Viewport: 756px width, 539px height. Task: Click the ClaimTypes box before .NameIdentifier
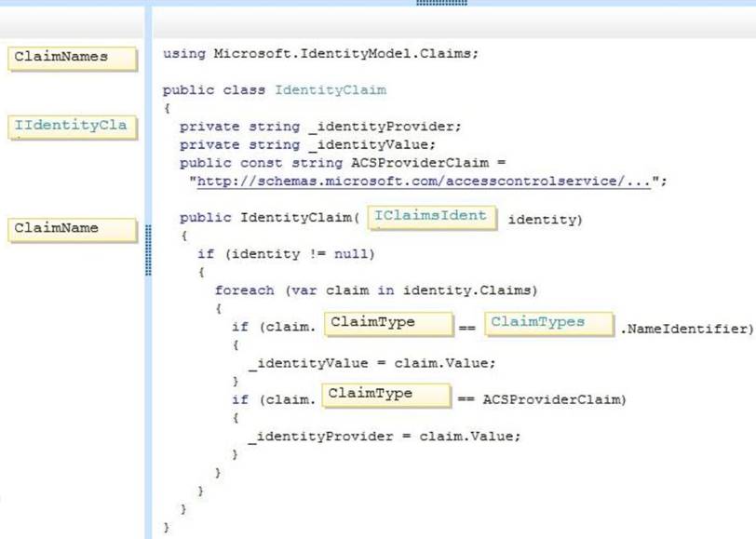coord(547,324)
